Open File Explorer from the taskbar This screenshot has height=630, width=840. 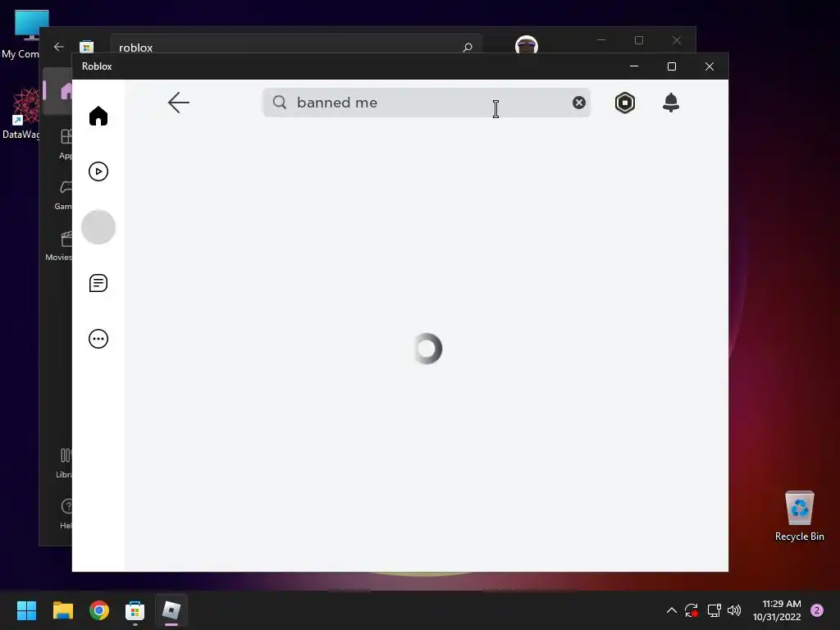62,610
